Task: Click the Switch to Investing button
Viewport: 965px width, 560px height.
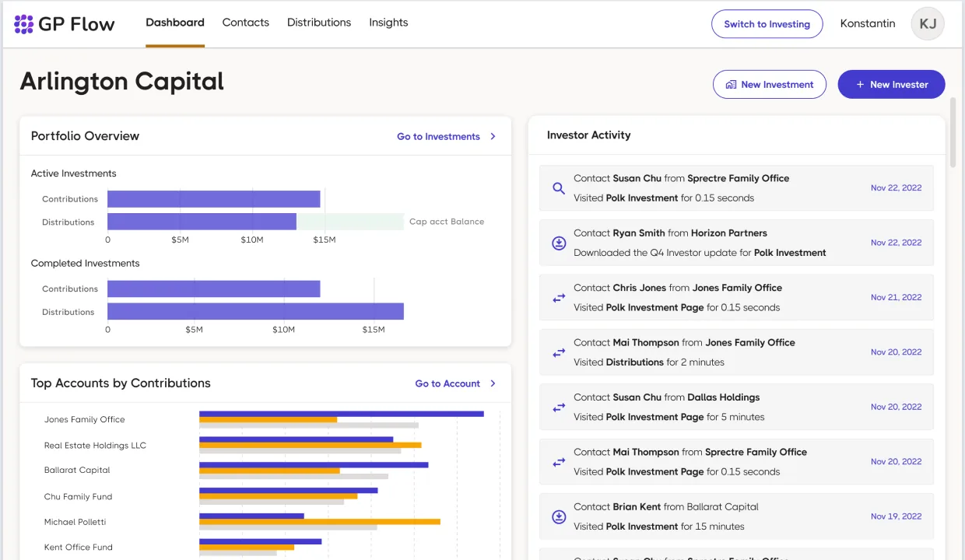Action: (767, 24)
